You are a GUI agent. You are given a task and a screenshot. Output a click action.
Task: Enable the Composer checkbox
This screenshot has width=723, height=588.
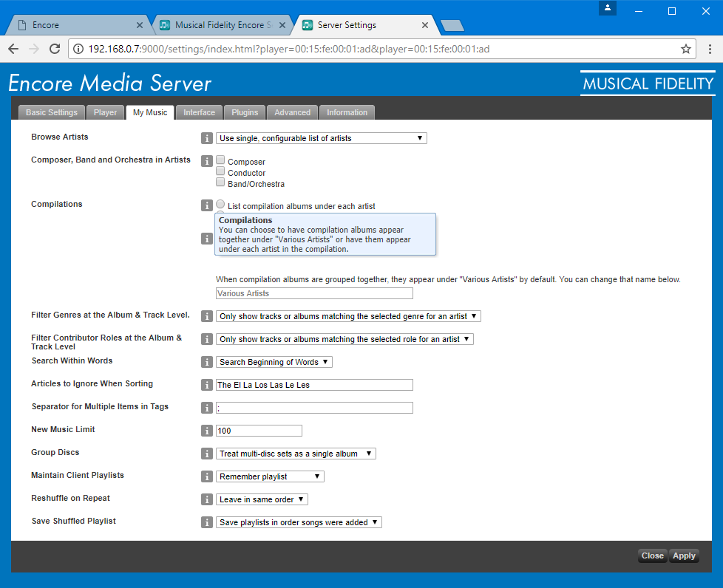pyautogui.click(x=220, y=160)
